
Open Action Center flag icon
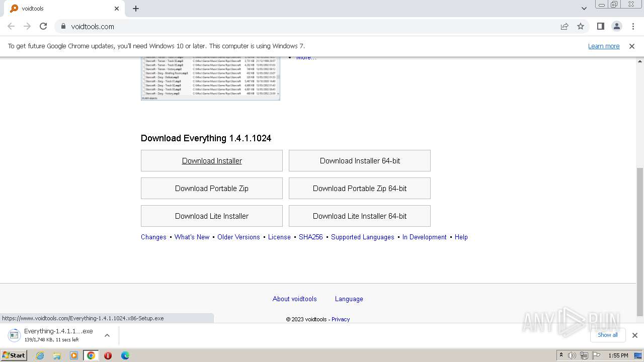[x=596, y=355]
